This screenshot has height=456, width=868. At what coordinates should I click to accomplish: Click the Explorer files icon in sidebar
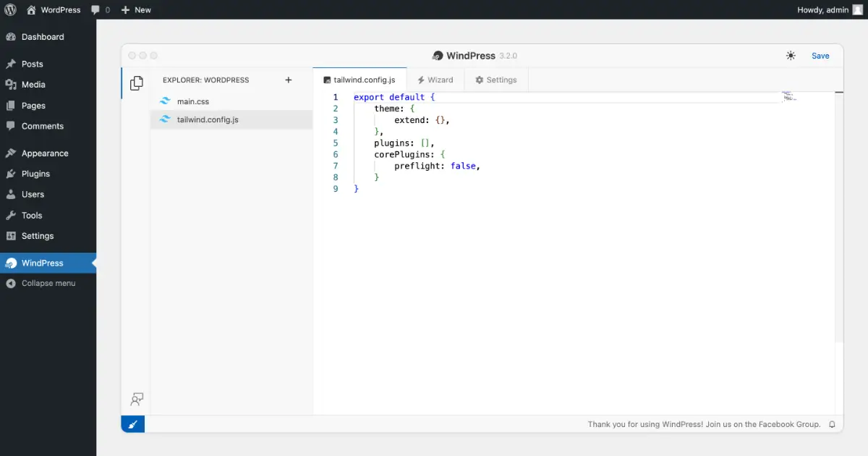[136, 83]
